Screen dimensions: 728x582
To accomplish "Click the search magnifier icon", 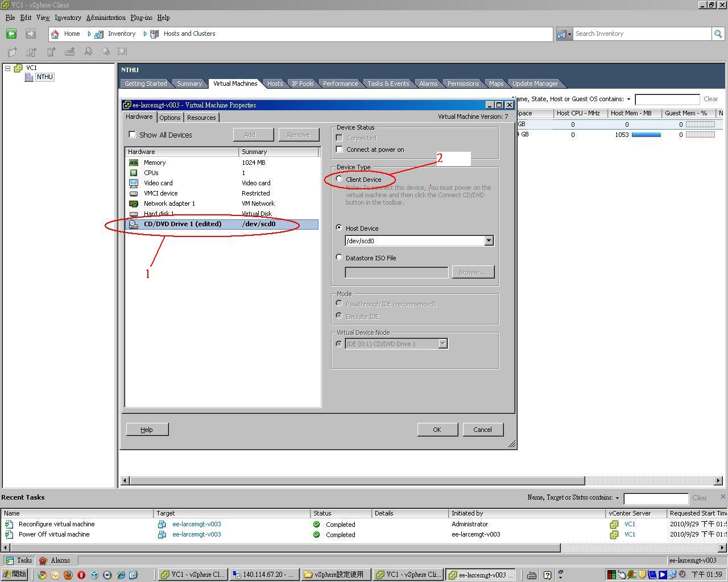I will 718,34.
